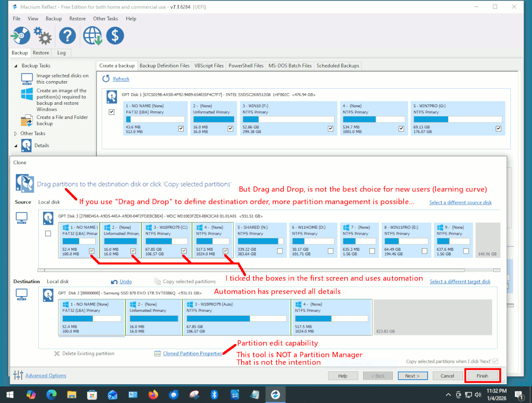
Task: Open the PowerShell Files tab
Action: click(246, 65)
